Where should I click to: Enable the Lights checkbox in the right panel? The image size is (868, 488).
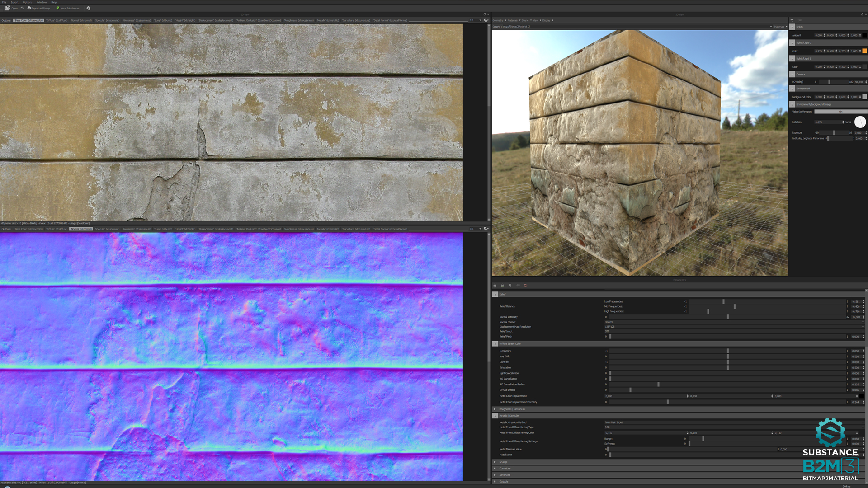(792, 27)
